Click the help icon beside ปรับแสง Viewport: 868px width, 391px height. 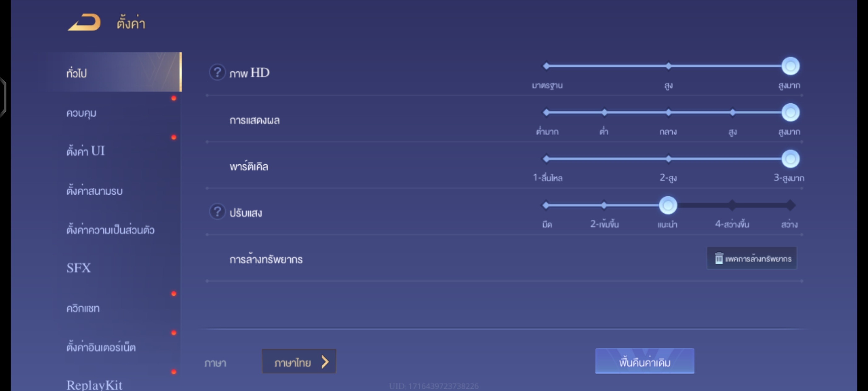(x=217, y=212)
